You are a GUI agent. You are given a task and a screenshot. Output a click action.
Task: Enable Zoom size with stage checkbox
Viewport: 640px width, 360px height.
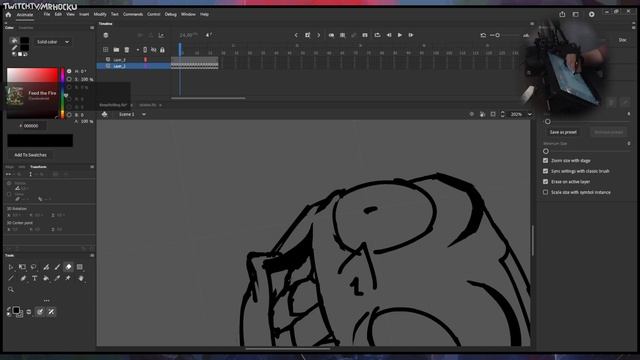546,161
